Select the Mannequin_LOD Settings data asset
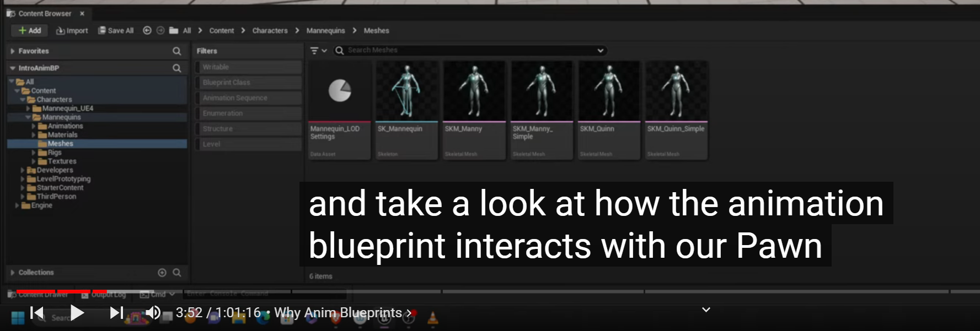This screenshot has height=331, width=980. pyautogui.click(x=340, y=110)
